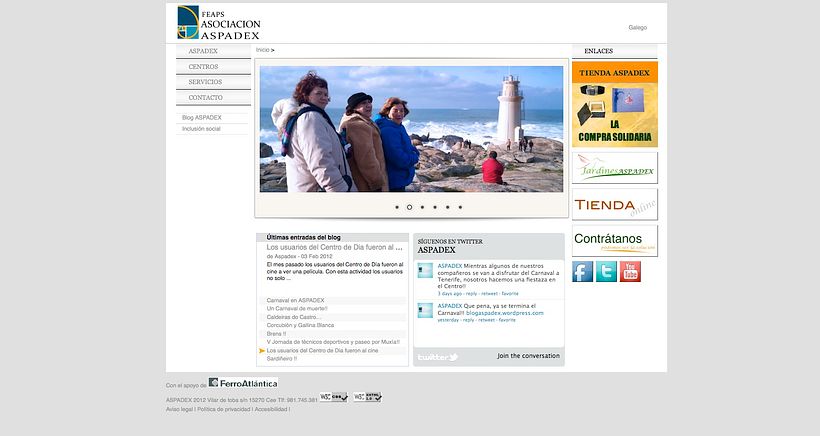Select the second slideshow dot

click(409, 208)
